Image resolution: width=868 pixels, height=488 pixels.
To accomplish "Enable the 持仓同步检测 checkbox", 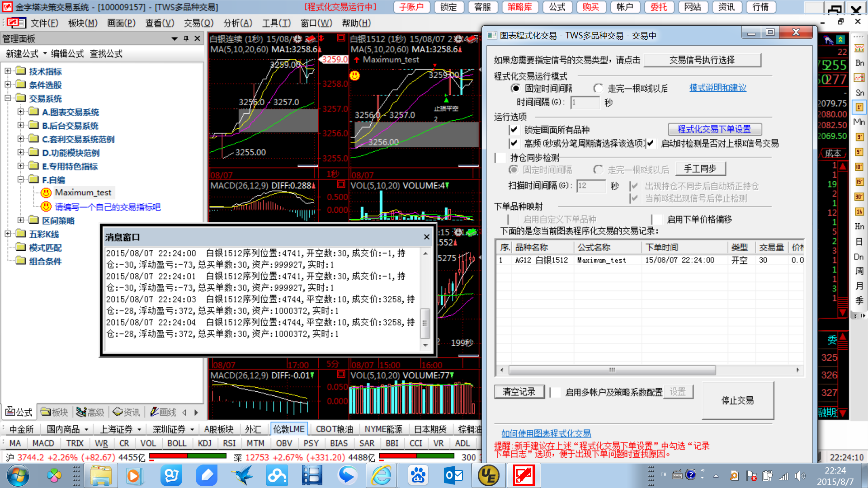I will point(500,158).
